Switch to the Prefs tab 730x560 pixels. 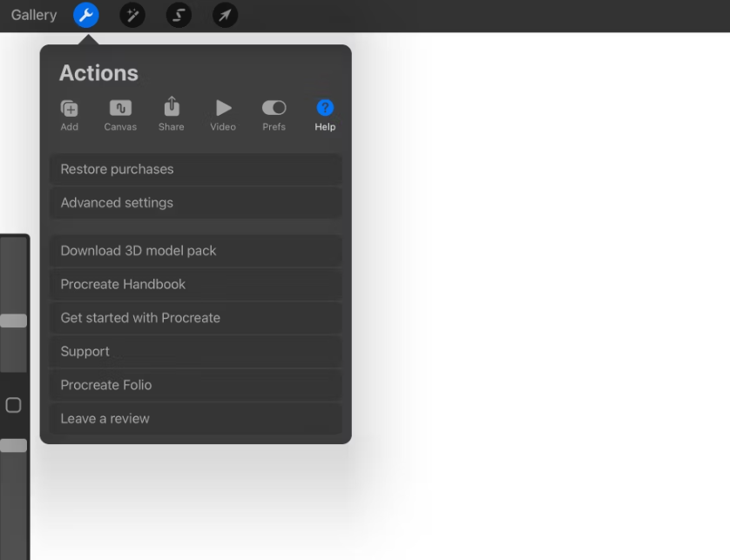pos(274,116)
